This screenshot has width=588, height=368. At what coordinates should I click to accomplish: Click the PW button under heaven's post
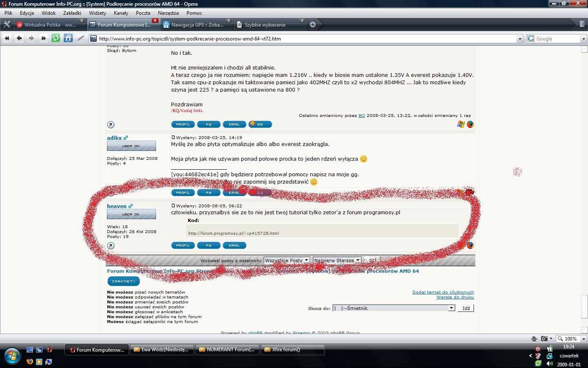[x=209, y=245]
